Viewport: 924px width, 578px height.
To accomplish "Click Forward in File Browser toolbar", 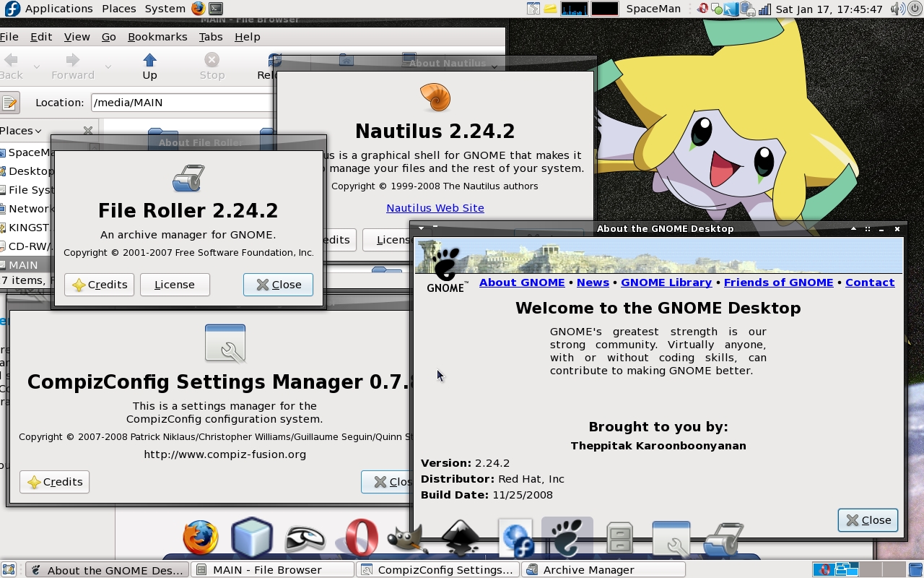I will (73, 66).
